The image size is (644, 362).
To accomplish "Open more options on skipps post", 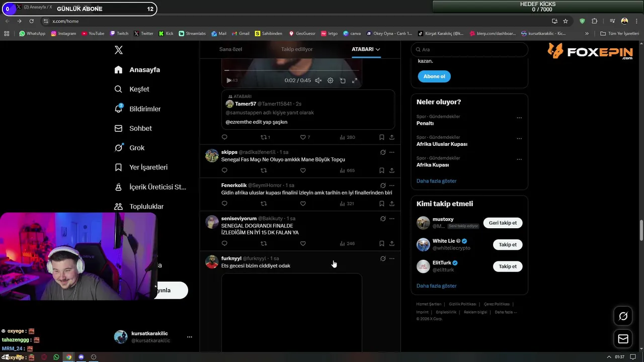I will coord(391,152).
